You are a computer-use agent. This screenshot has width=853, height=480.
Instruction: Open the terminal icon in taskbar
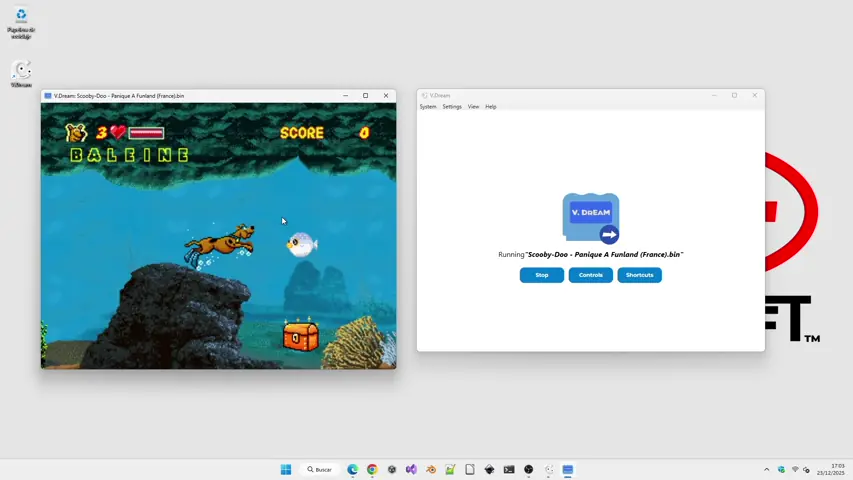[509, 470]
